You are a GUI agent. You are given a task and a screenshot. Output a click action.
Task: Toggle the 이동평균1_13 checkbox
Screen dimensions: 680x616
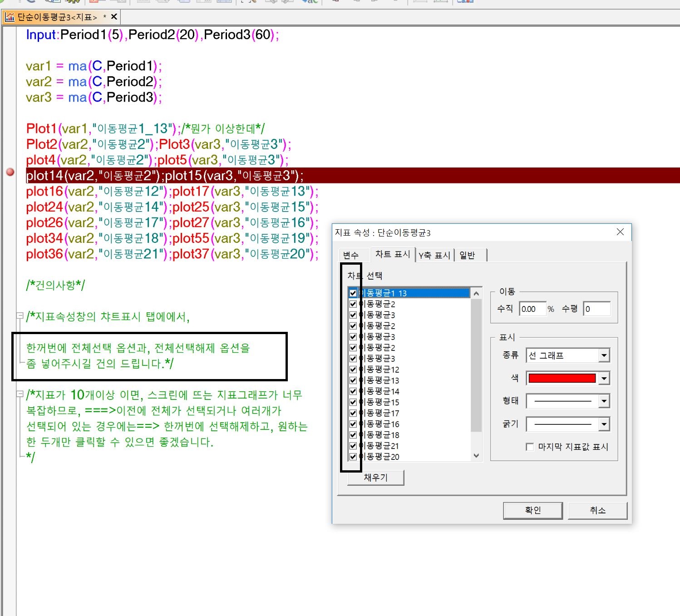coord(353,293)
